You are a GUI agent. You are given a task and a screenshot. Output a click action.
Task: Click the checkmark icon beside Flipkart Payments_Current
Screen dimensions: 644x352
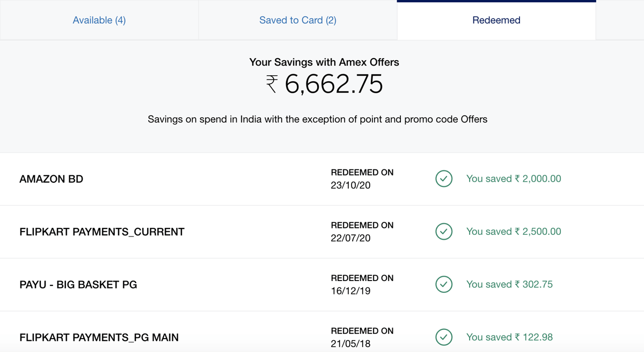tap(444, 232)
